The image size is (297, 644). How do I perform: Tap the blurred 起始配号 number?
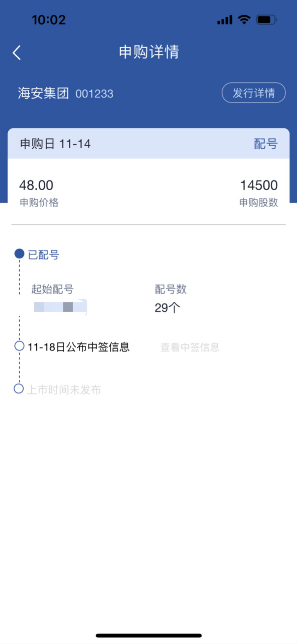coord(60,307)
